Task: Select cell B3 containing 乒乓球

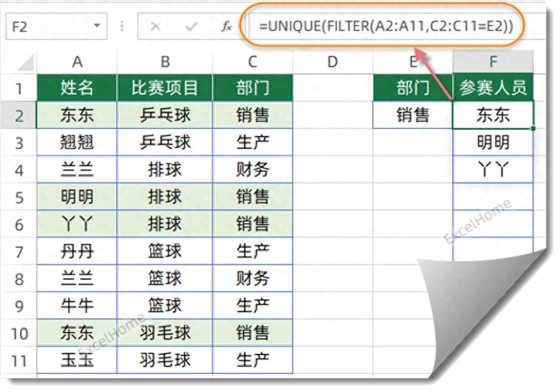Action: pyautogui.click(x=164, y=142)
